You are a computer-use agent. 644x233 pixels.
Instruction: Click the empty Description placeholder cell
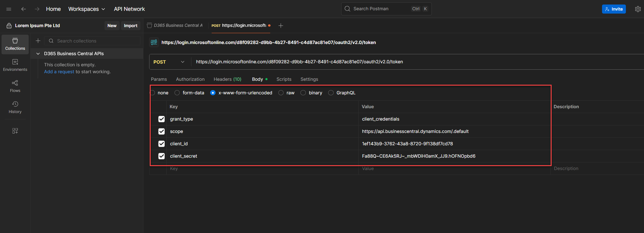tap(597, 169)
